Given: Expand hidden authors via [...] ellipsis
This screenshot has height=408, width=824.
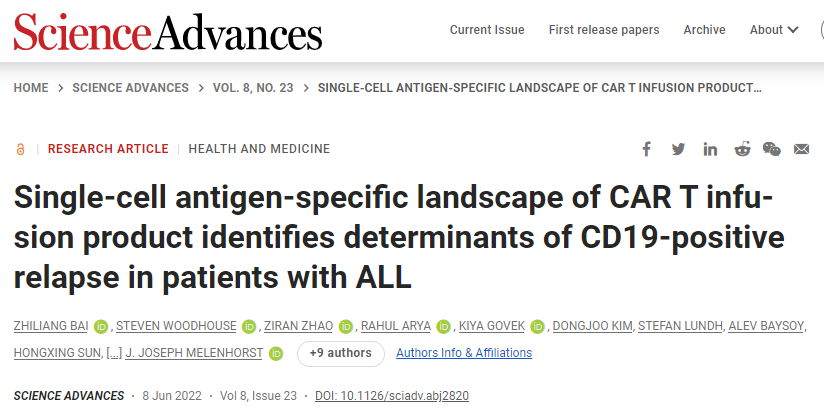Looking at the screenshot, I should [114, 353].
